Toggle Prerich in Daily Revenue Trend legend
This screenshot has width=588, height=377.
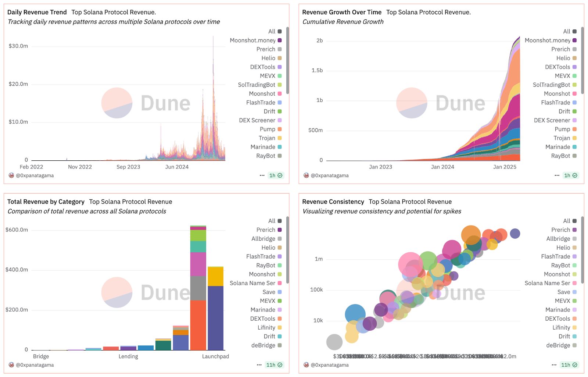pos(269,49)
